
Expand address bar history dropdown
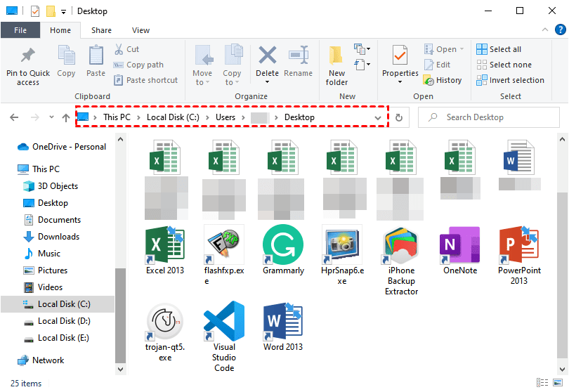click(x=378, y=117)
